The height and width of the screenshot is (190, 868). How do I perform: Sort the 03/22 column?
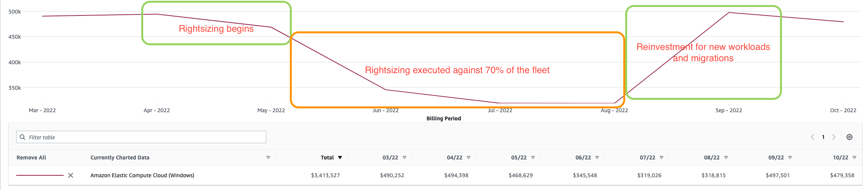(x=404, y=157)
